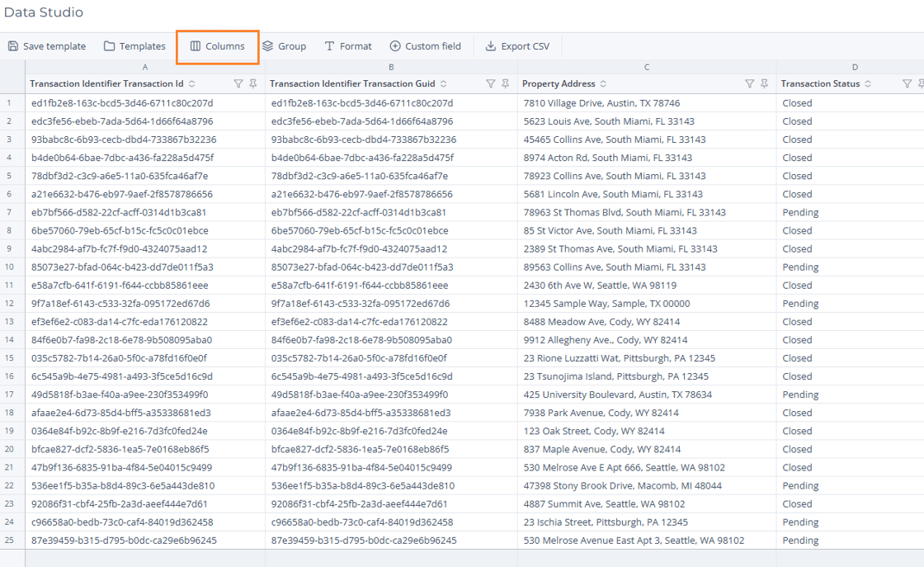Sort by Transaction Status
This screenshot has height=567, width=924.
(x=868, y=83)
